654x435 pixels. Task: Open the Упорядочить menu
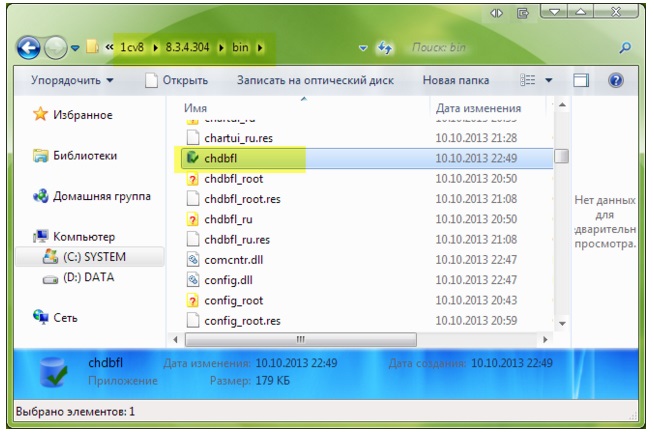pos(72,80)
